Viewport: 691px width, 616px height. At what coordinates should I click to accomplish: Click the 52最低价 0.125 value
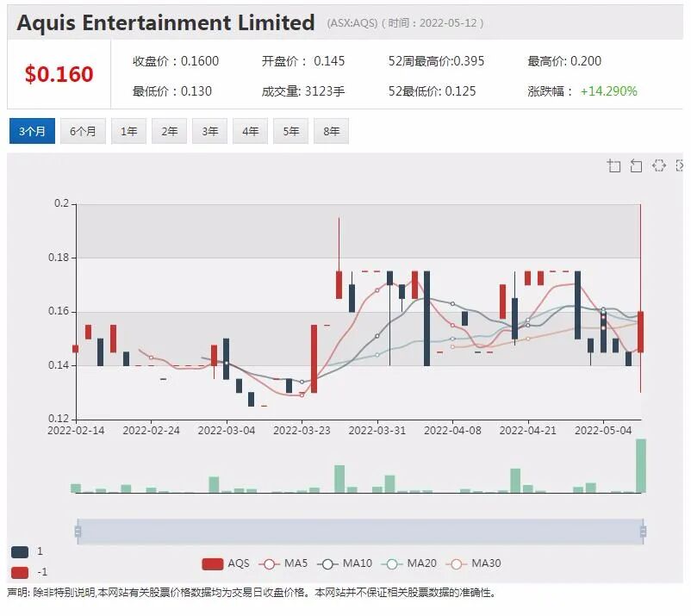[433, 91]
